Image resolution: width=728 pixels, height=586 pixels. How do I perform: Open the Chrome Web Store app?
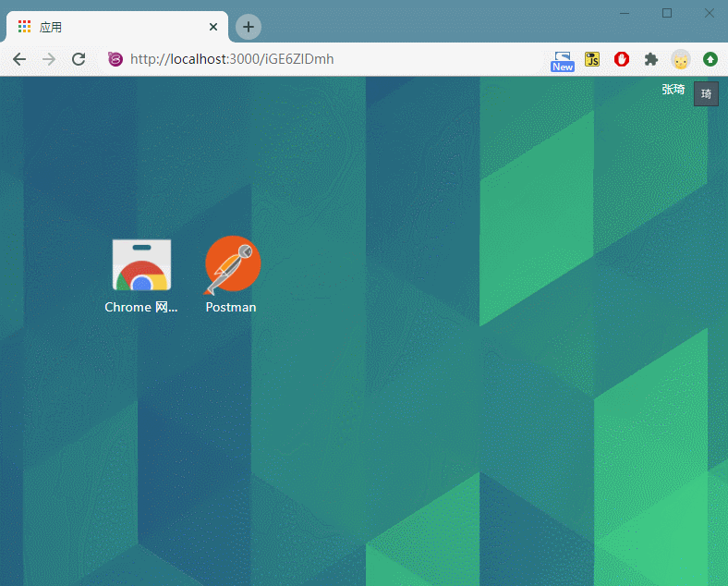[141, 265]
